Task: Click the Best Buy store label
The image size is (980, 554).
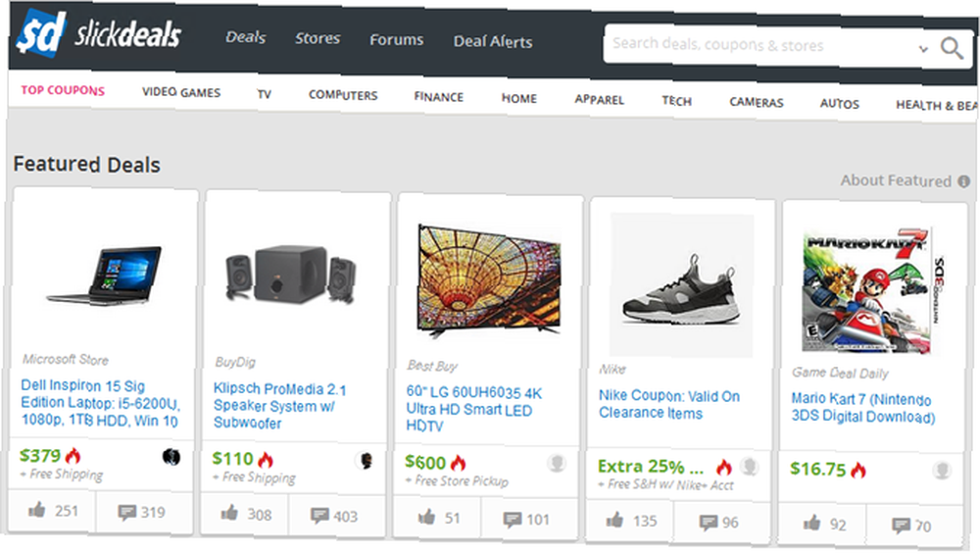Action: (432, 366)
